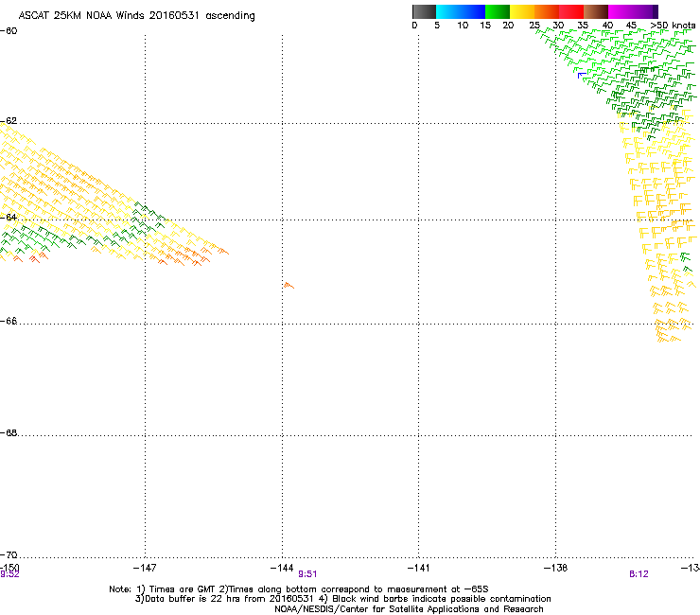Viewport: 700px width, 615px height.
Task: Click the NOAA/NESDIS credit line
Action: tap(409, 609)
